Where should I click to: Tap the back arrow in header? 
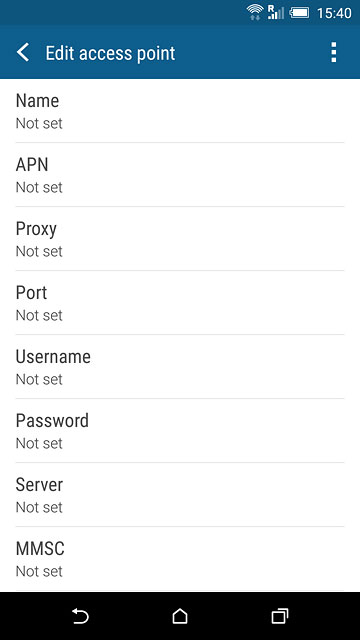click(23, 53)
